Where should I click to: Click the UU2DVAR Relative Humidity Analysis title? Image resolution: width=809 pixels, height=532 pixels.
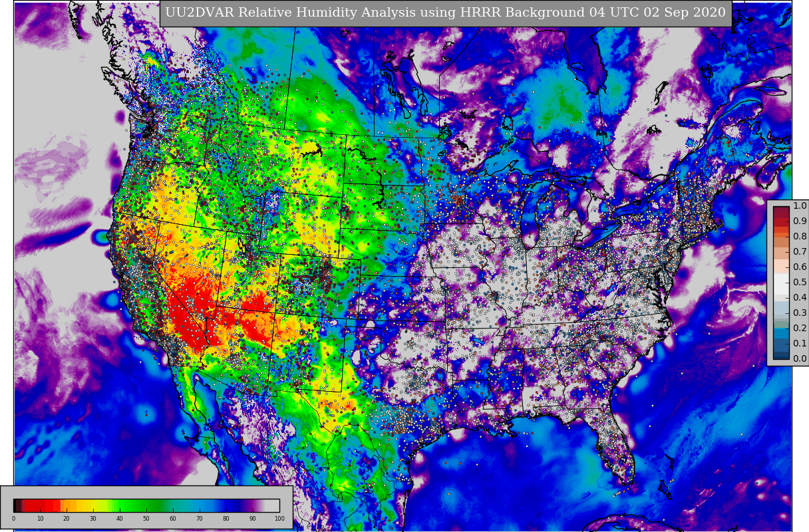[446, 13]
